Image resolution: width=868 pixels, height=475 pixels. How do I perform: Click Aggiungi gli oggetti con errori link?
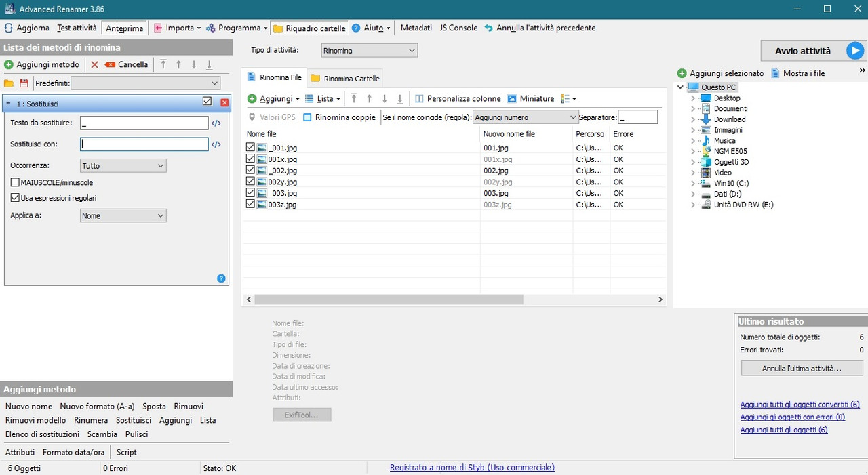793,417
